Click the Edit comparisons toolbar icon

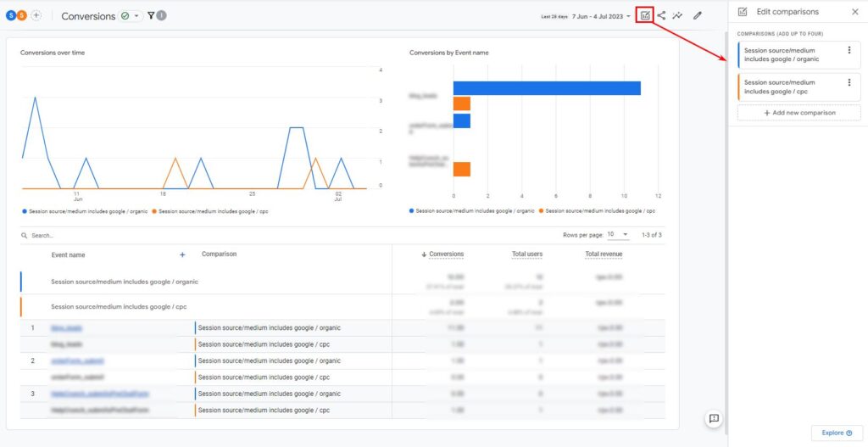point(645,15)
